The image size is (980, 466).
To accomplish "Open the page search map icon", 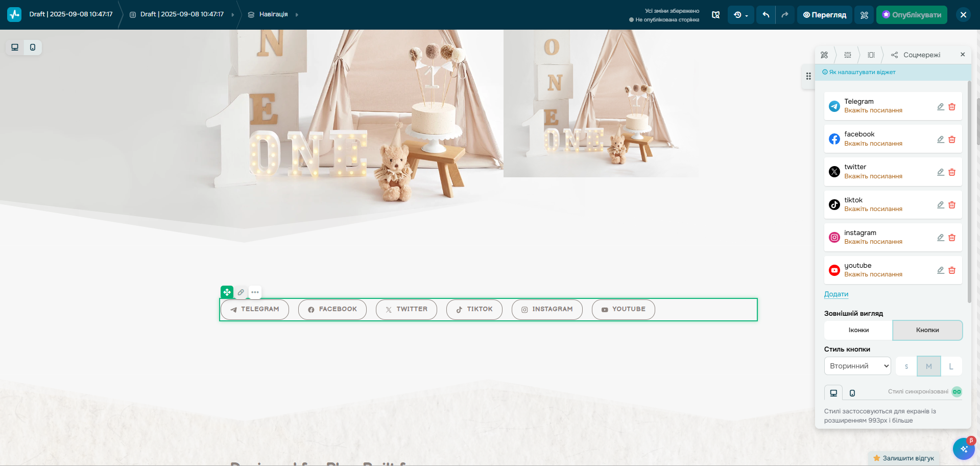I will coord(716,15).
